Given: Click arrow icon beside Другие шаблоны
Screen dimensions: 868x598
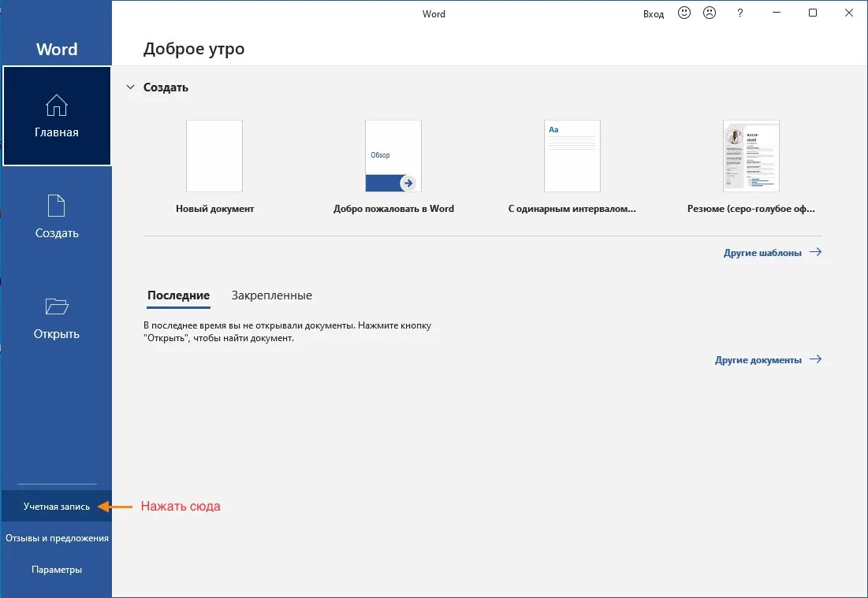Looking at the screenshot, I should pyautogui.click(x=815, y=252).
